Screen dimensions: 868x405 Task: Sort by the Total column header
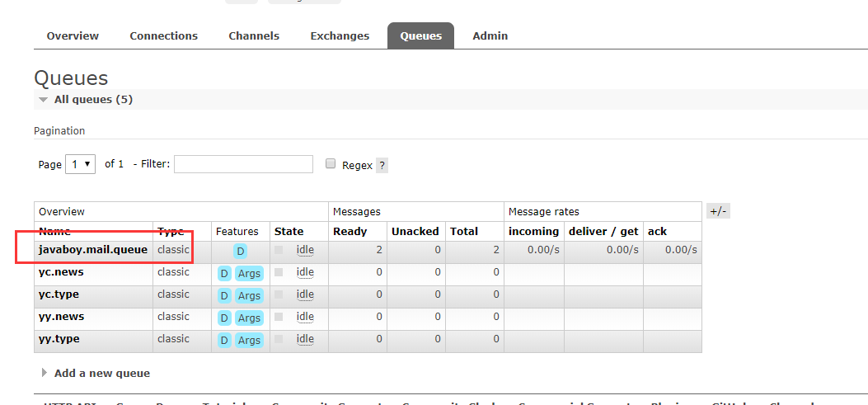tap(464, 232)
